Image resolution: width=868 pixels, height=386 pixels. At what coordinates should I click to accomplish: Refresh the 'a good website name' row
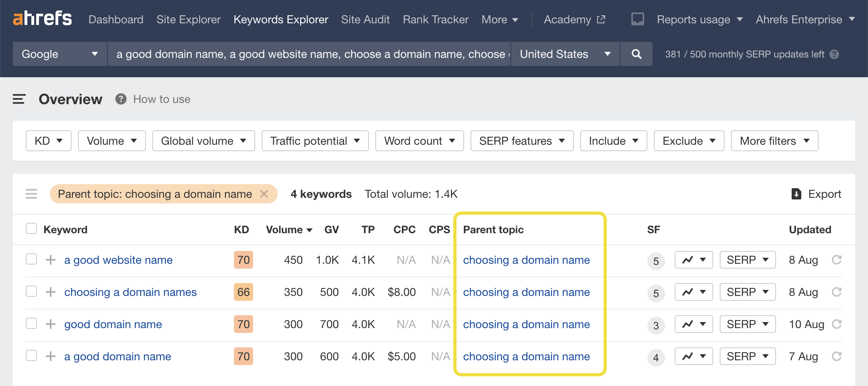point(837,260)
